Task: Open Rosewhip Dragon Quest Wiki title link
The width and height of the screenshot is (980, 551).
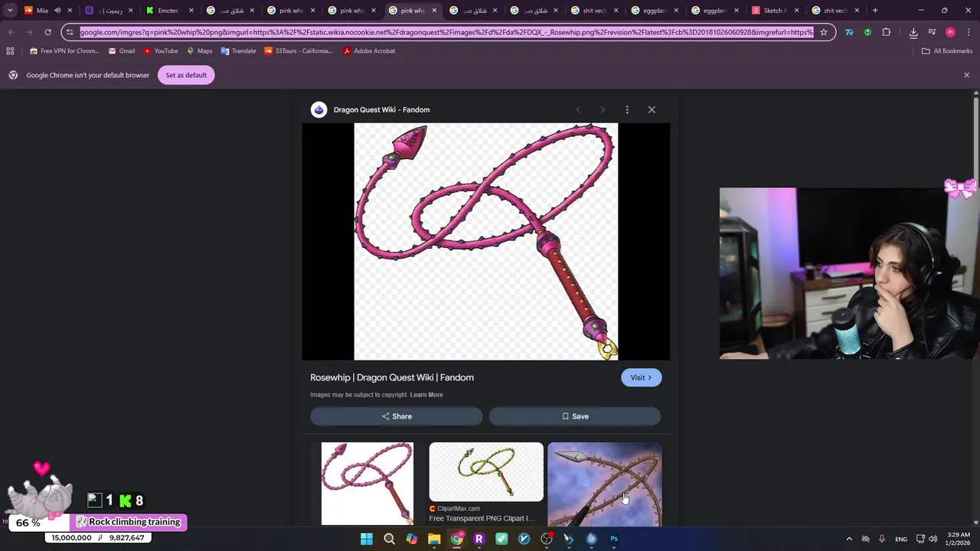Action: [x=392, y=377]
